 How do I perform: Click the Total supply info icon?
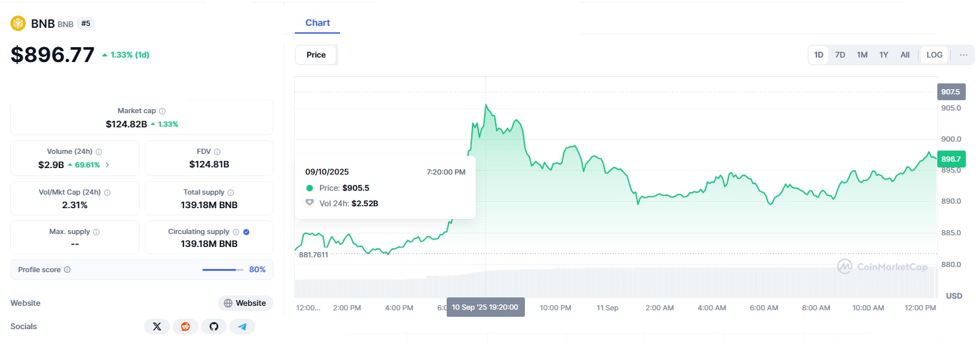(231, 193)
